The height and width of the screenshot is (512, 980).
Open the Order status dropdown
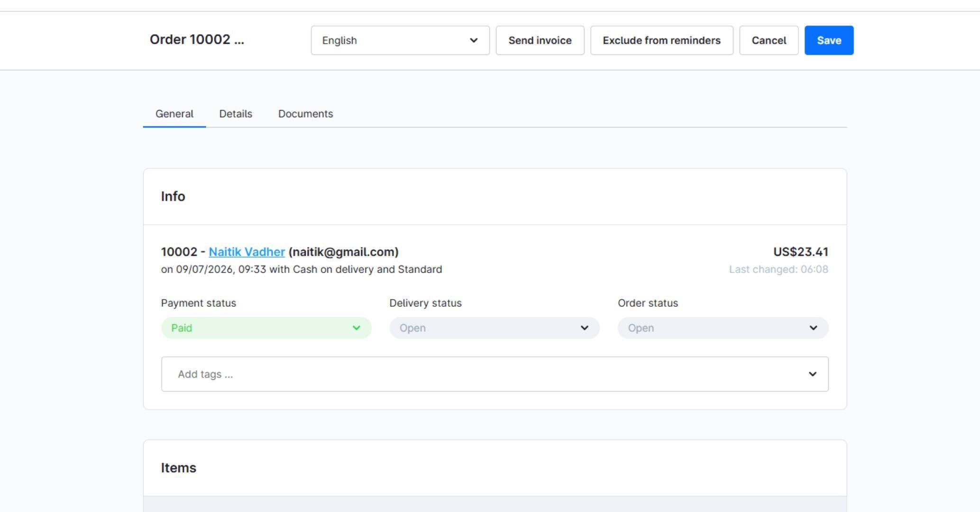723,328
